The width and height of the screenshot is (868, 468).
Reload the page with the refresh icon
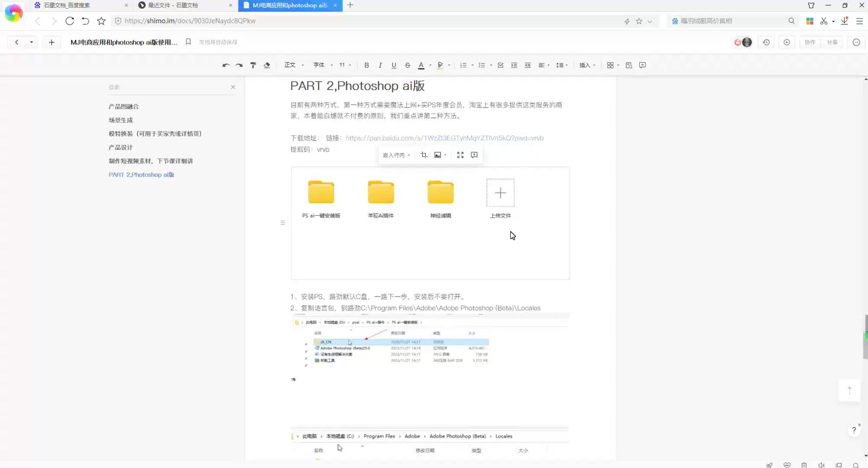click(x=70, y=21)
